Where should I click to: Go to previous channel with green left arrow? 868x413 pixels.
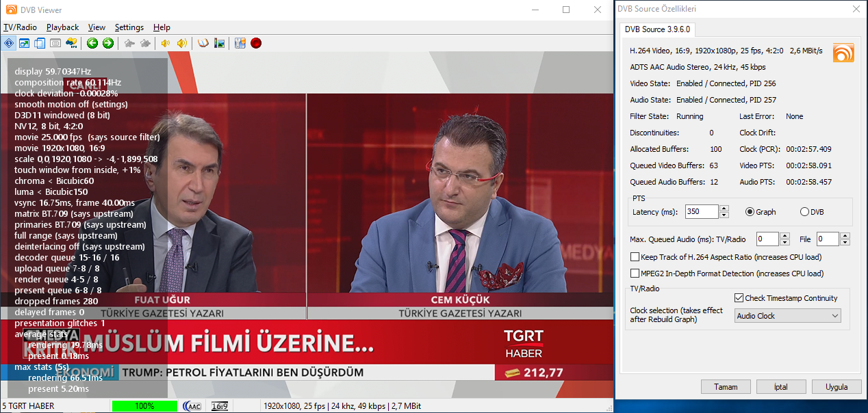click(92, 43)
